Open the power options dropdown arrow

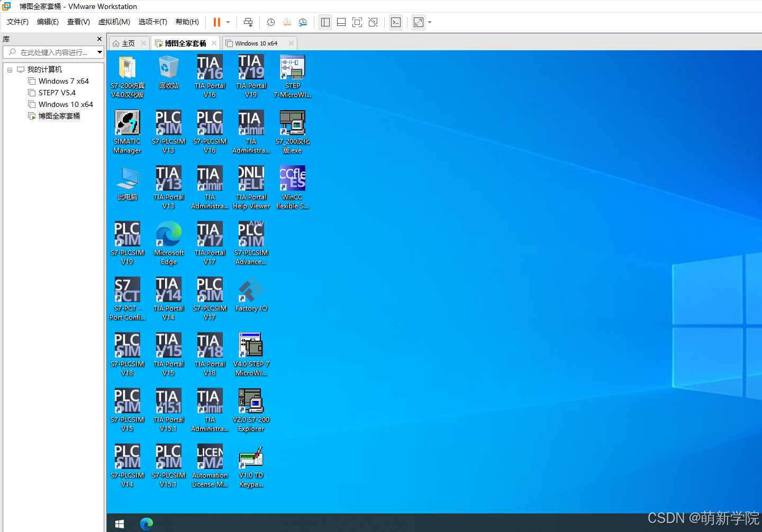228,22
